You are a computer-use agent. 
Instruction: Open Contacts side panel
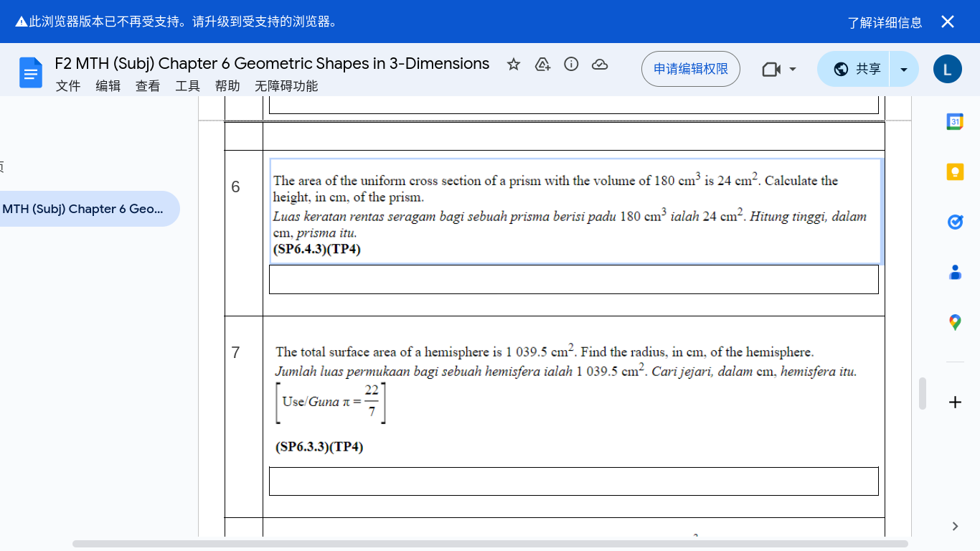[955, 273]
